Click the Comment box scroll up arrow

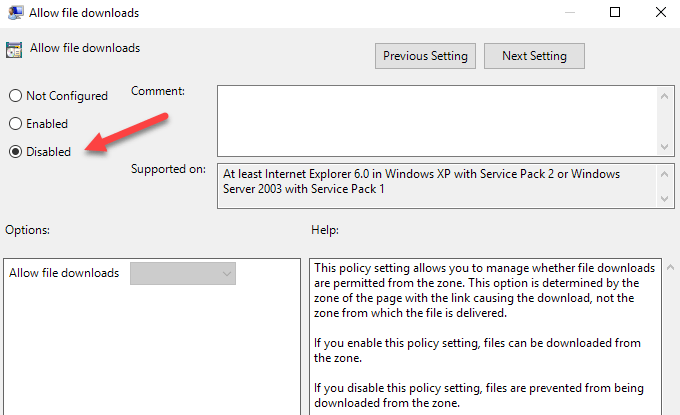coord(664,95)
